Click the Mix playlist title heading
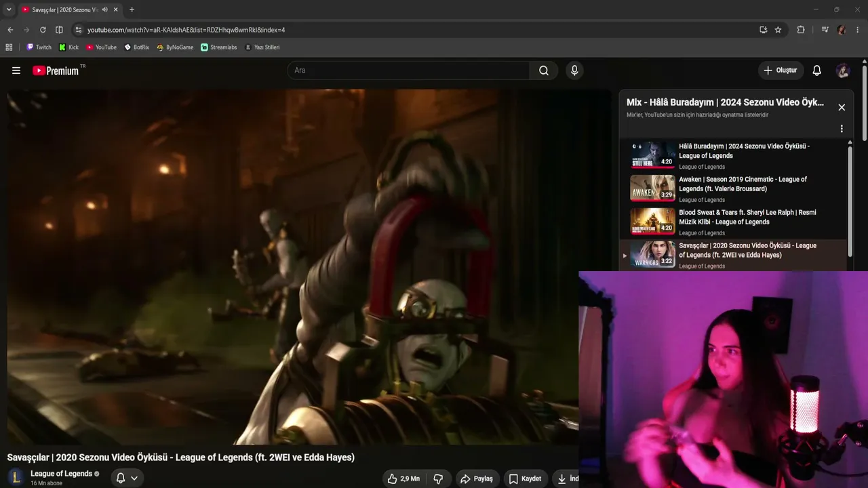The image size is (868, 488). (x=725, y=102)
